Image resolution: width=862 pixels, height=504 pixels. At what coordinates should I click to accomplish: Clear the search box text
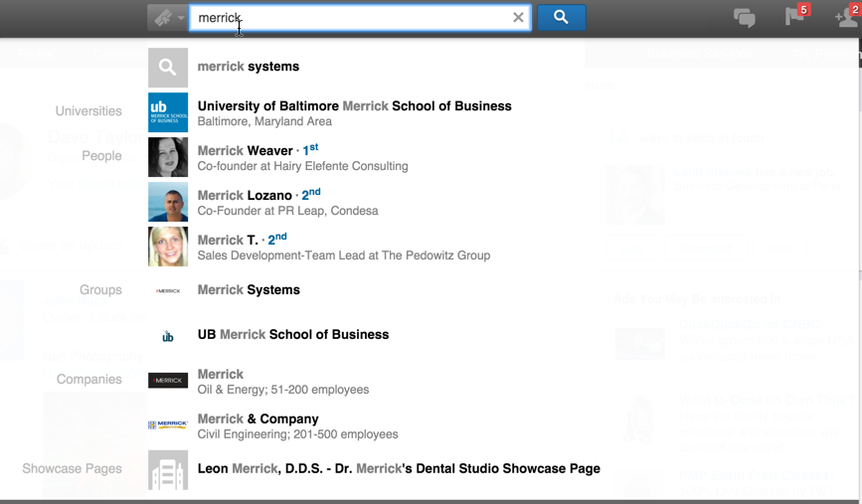(x=518, y=18)
